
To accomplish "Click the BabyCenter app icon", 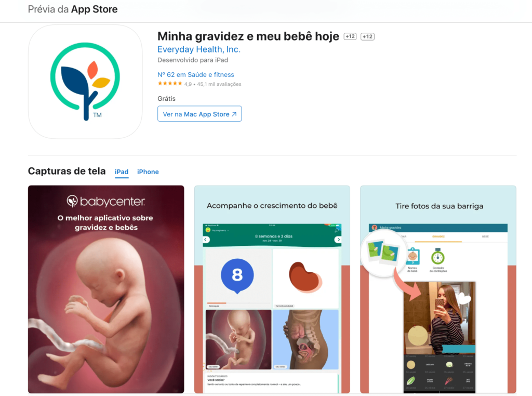I will [x=85, y=82].
